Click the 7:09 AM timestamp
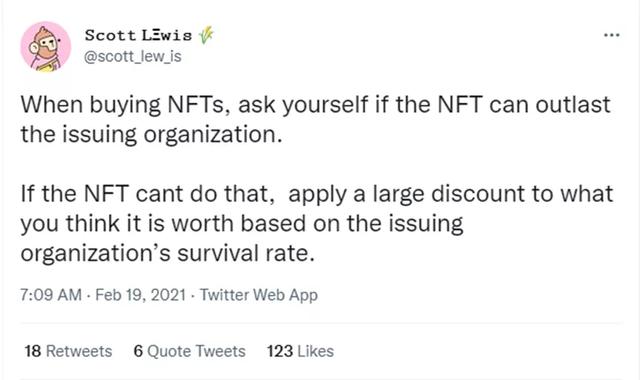Screen dimensions: 640x380 pyautogui.click(x=51, y=295)
